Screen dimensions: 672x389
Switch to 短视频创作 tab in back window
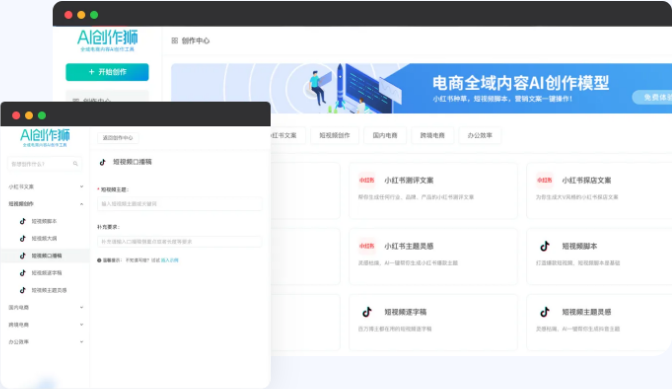pyautogui.click(x=335, y=135)
